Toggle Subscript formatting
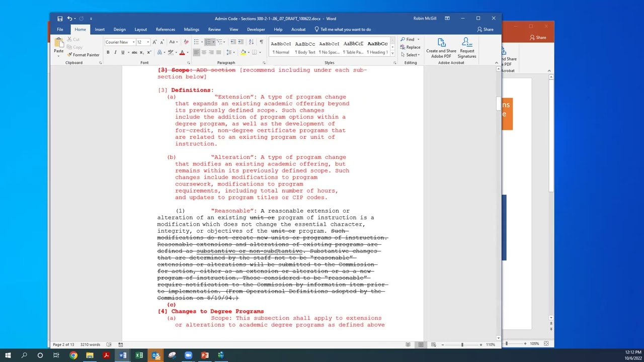The image size is (644, 362). coord(141,52)
